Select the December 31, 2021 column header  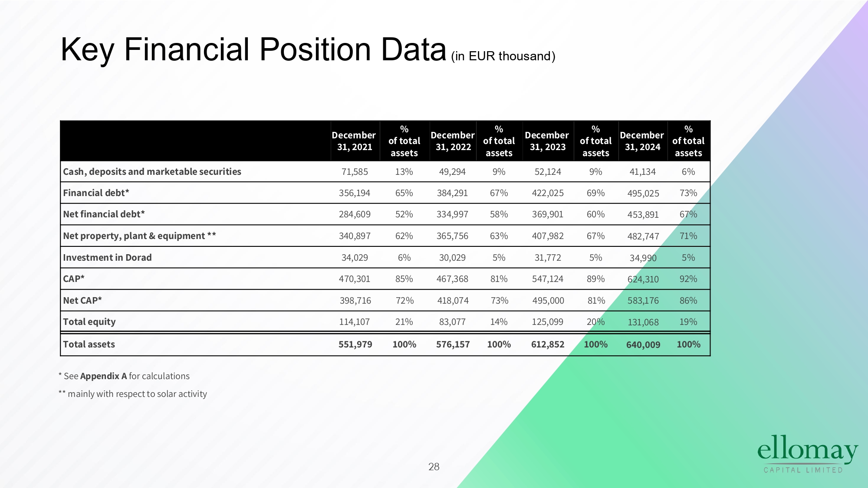[x=354, y=141]
